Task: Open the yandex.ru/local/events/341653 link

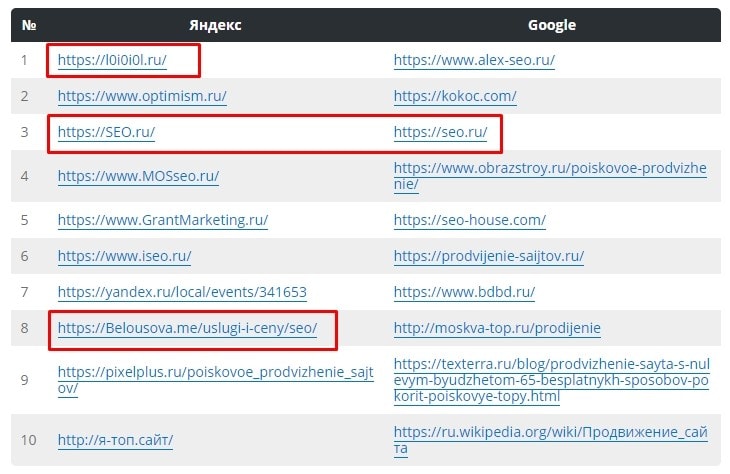Action: point(182,292)
